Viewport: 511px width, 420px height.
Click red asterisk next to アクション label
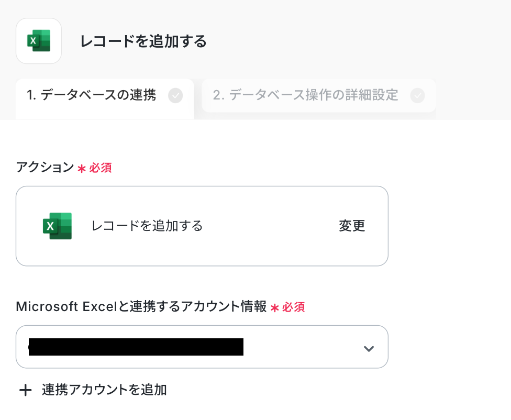pyautogui.click(x=81, y=169)
